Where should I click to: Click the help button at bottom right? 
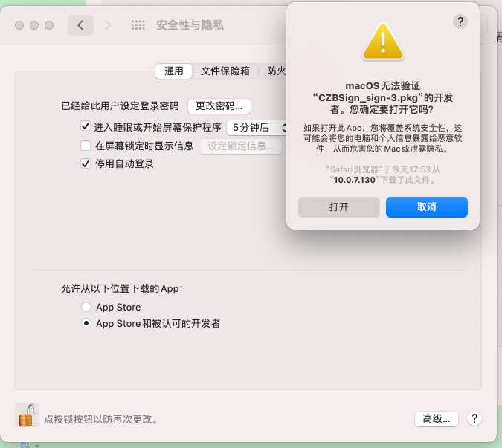tap(474, 418)
